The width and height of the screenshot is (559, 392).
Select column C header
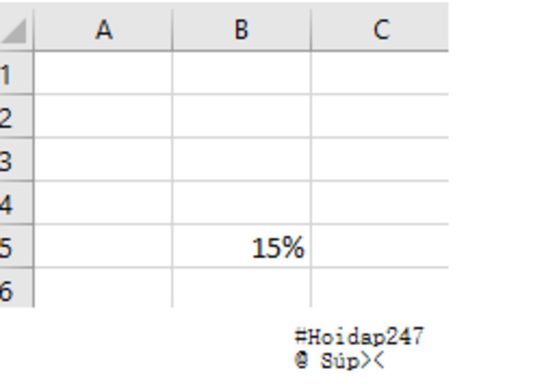pyautogui.click(x=380, y=29)
